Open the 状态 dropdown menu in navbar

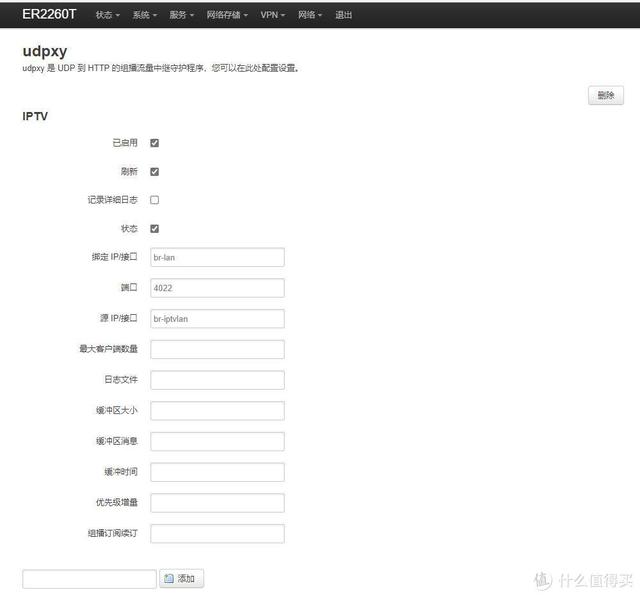108,15
